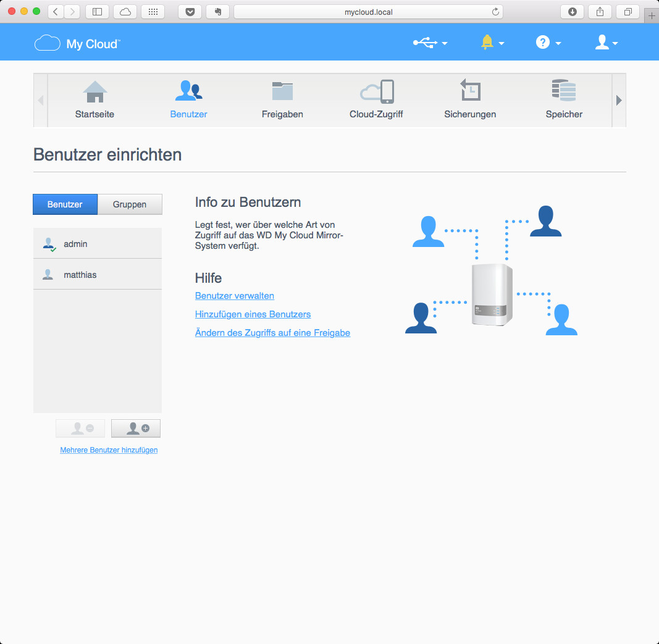This screenshot has height=644, width=659.
Task: Select the Benutzer toggle tab
Action: pos(65,204)
